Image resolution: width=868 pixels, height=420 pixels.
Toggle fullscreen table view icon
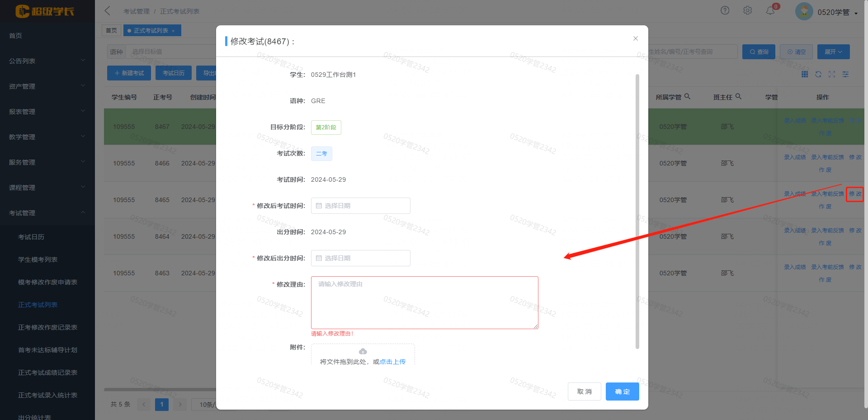pos(832,74)
